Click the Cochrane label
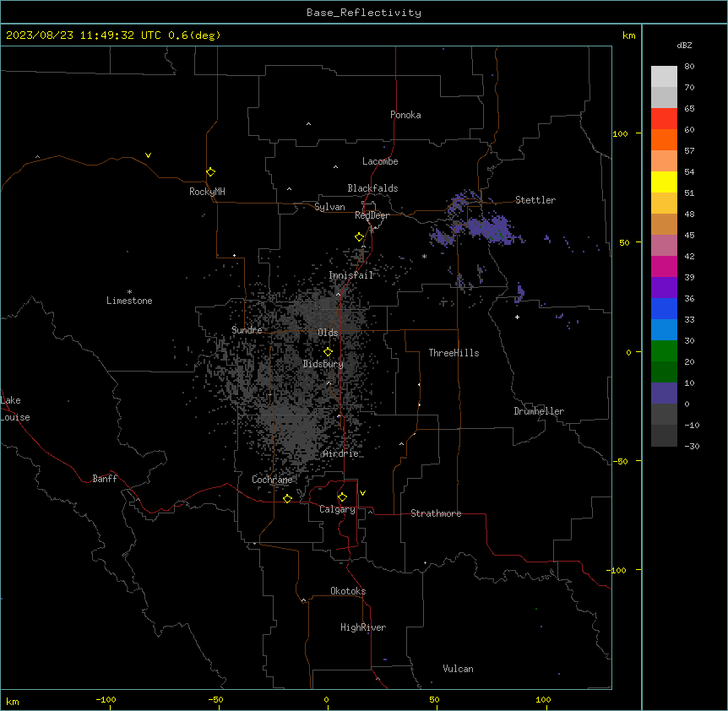This screenshot has height=711, width=728. tap(272, 480)
